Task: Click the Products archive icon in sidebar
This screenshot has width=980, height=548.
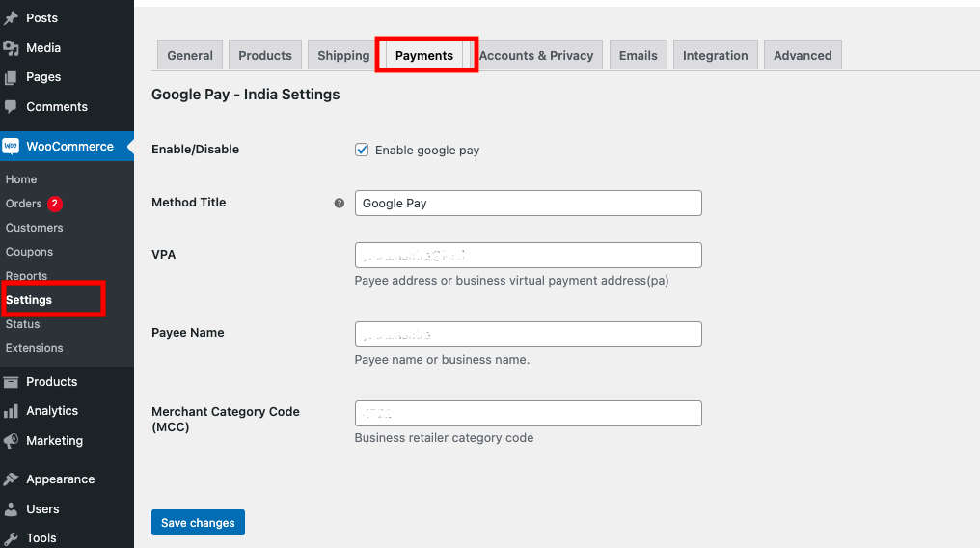Action: [11, 382]
